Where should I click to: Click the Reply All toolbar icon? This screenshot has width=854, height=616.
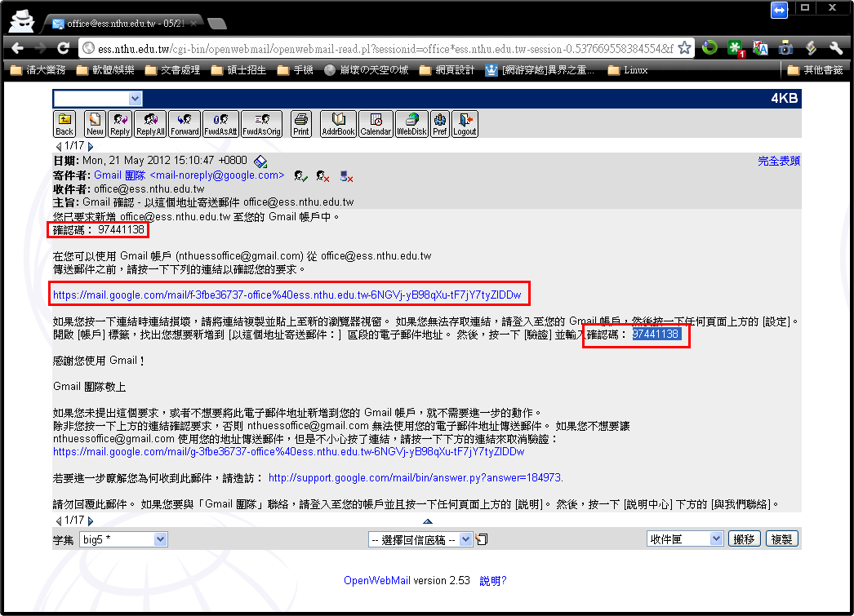[150, 124]
